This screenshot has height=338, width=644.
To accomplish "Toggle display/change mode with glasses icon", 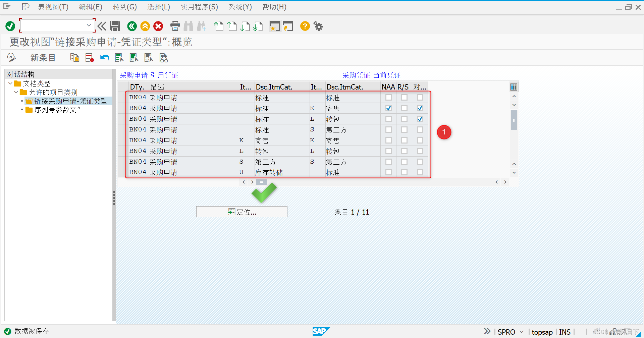I will (x=12, y=58).
